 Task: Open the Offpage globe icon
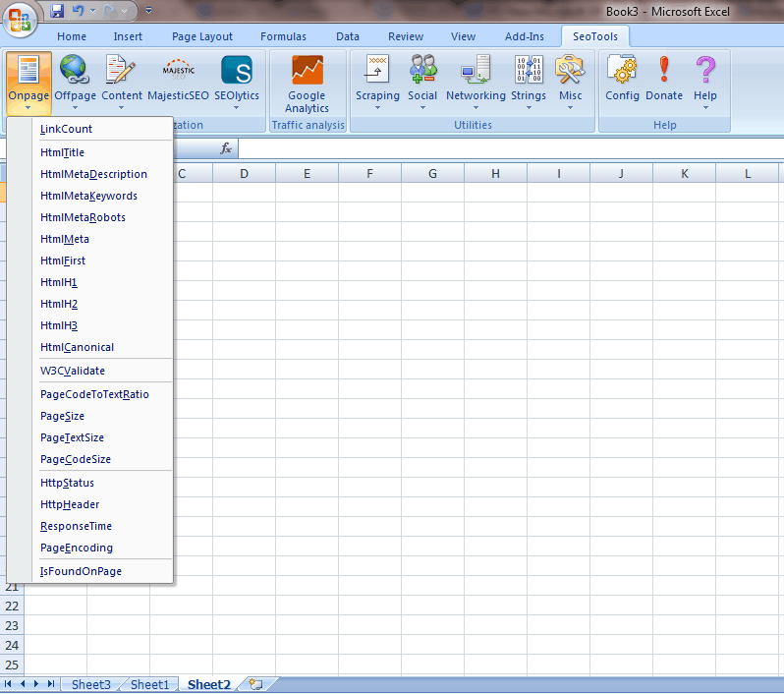(x=75, y=70)
